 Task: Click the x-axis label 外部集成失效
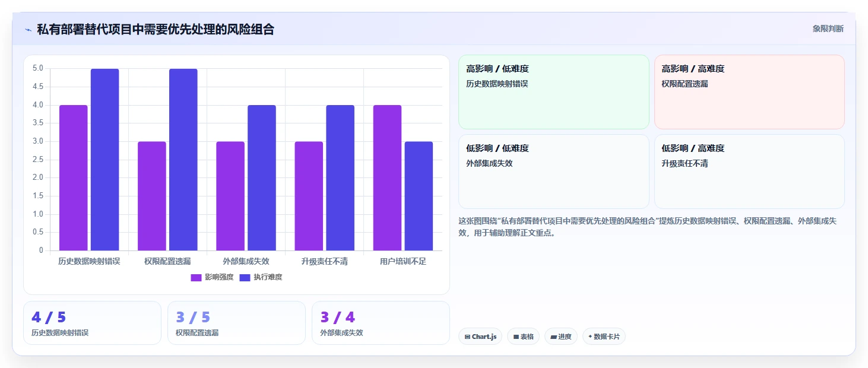tap(246, 261)
